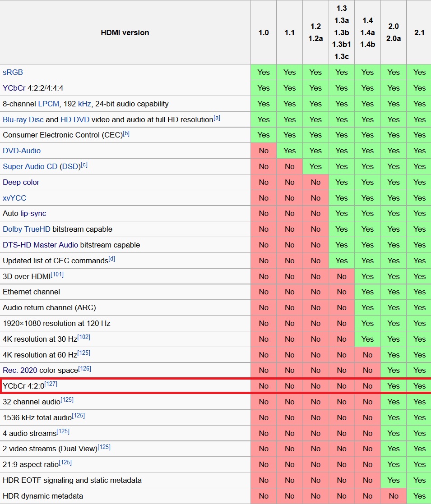This screenshot has height=504, width=431.
Task: Open the HD DVD link
Action: click(75, 119)
